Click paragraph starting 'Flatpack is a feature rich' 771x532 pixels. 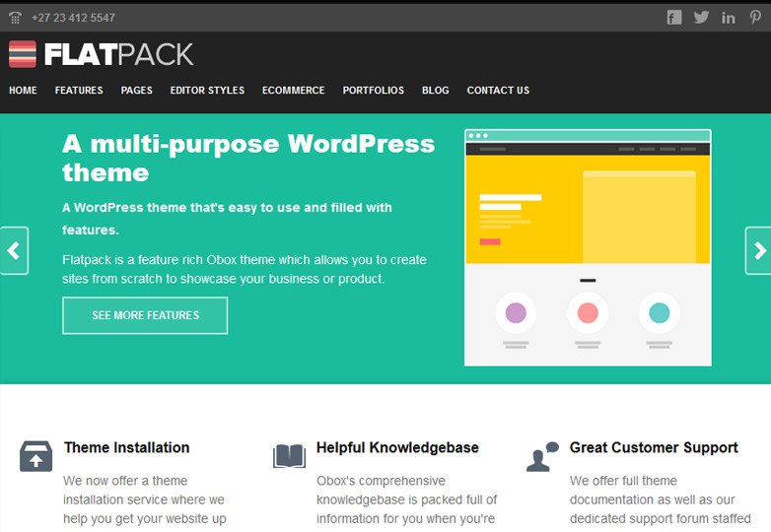pyautogui.click(x=245, y=269)
